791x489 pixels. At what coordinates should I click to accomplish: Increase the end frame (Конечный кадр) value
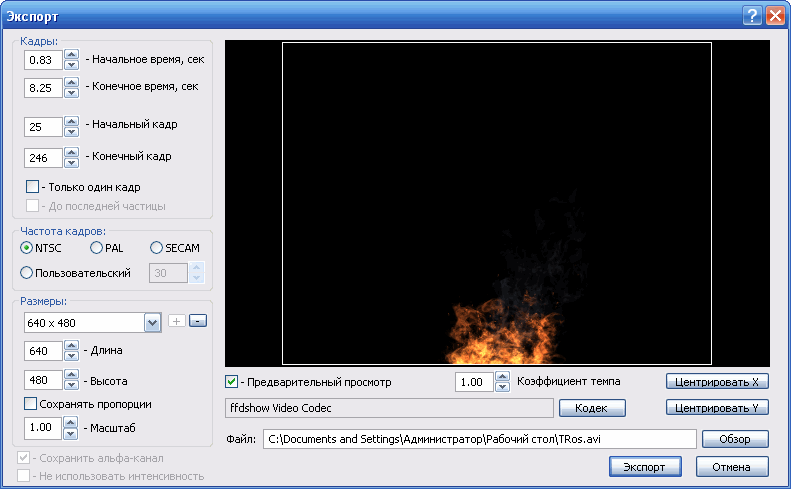click(x=72, y=152)
